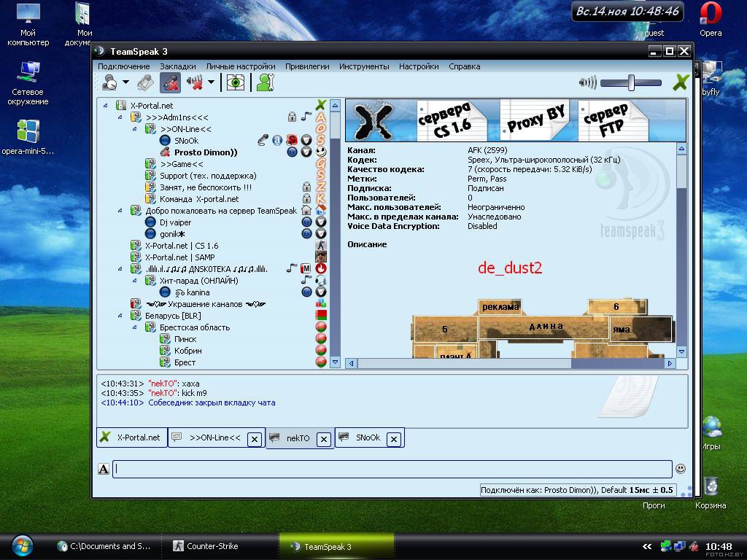Open text formatting A button
Image resolution: width=747 pixels, height=560 pixels.
[104, 469]
